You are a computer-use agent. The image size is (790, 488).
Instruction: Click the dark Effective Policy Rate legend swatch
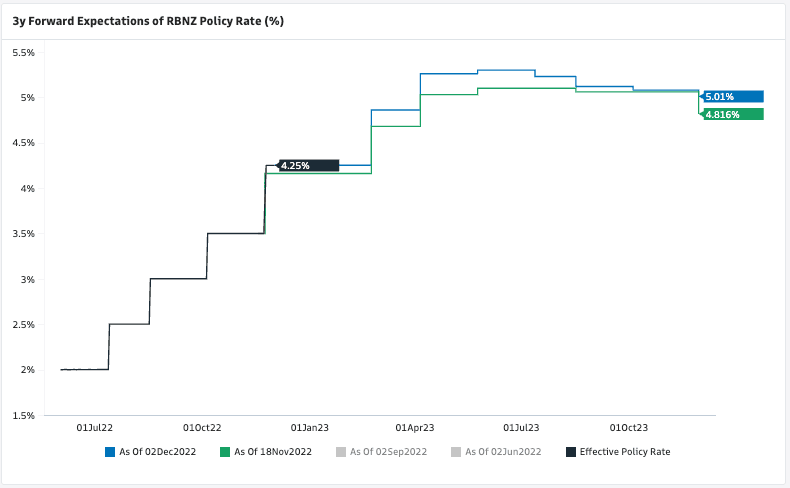[571, 452]
